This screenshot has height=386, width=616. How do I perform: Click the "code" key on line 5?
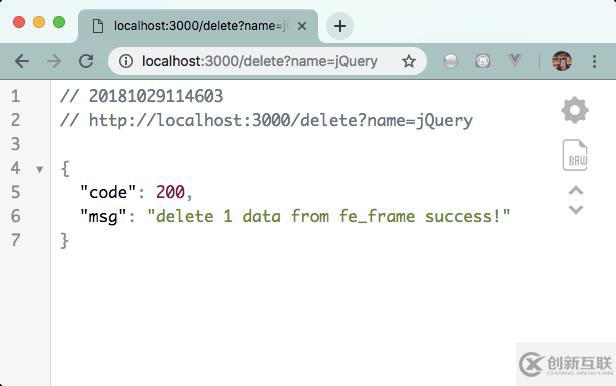coord(108,192)
